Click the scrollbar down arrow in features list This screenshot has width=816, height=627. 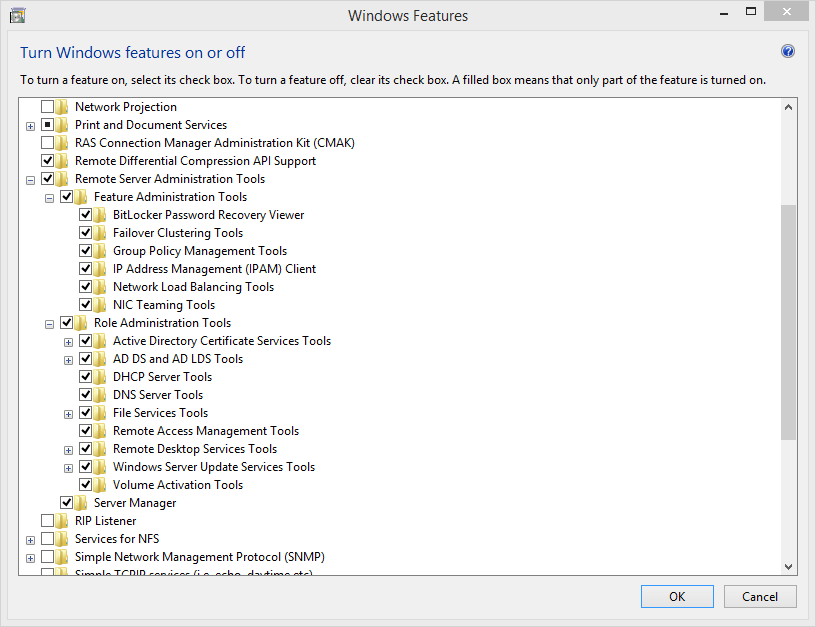(788, 566)
